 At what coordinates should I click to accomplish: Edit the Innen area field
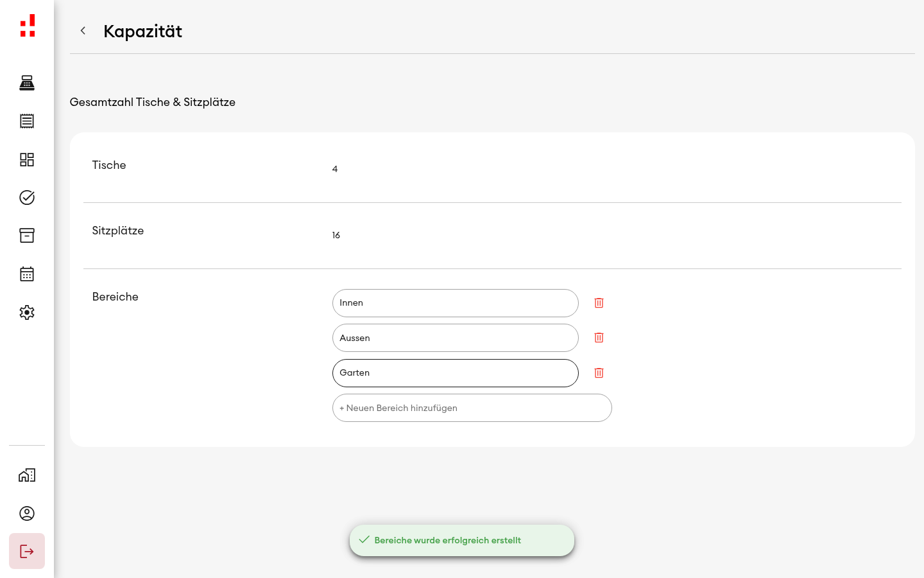tap(456, 303)
